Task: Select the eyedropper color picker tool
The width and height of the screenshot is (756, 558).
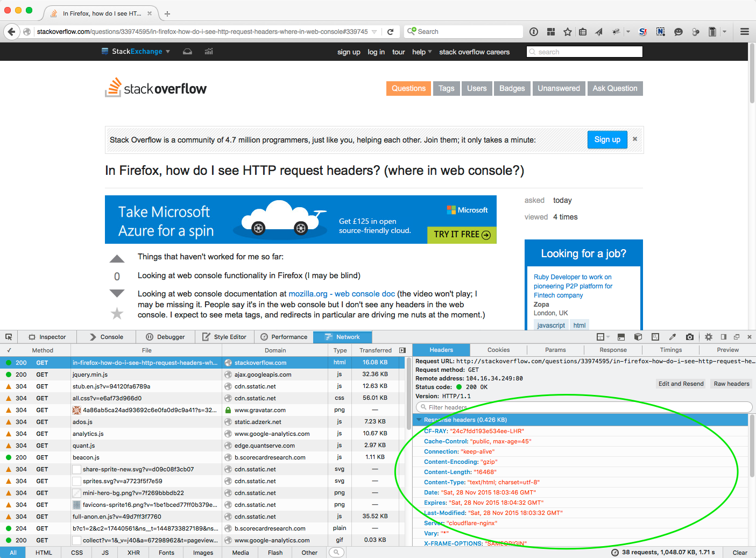Action: [x=672, y=337]
